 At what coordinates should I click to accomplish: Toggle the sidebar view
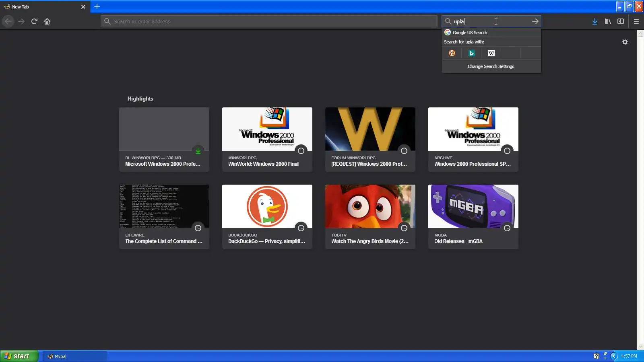(621, 21)
